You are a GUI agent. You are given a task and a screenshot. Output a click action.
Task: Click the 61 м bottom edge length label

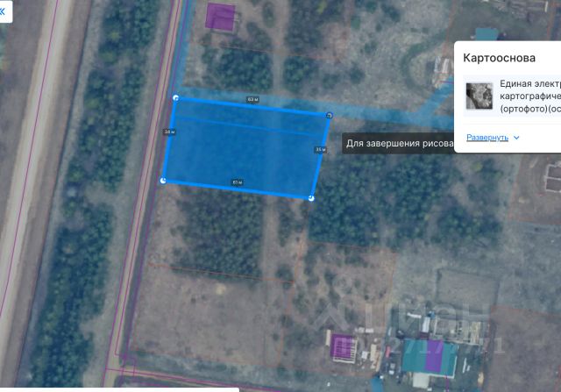pyautogui.click(x=238, y=182)
